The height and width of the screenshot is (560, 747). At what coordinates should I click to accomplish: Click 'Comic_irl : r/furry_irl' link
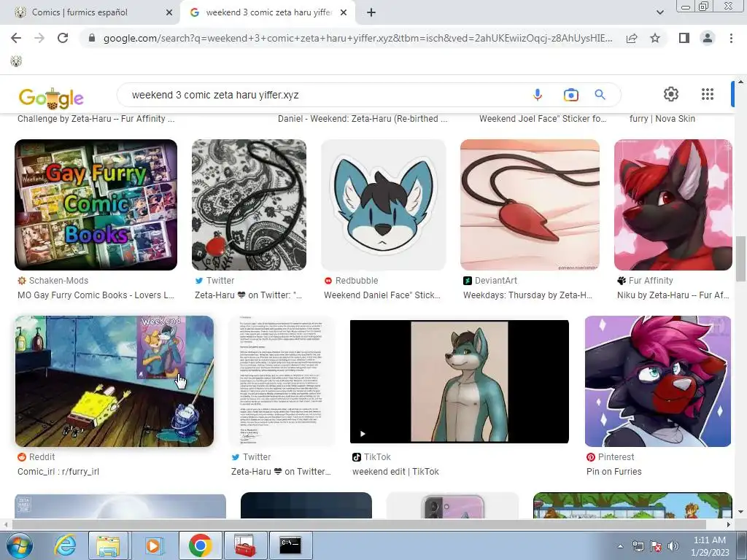[x=58, y=472]
